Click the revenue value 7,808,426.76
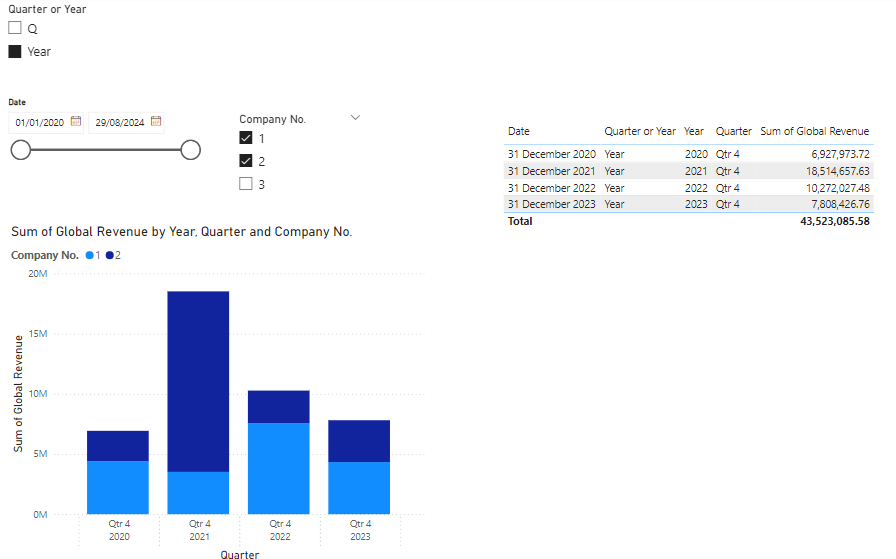This screenshot has width=896, height=559. click(840, 204)
